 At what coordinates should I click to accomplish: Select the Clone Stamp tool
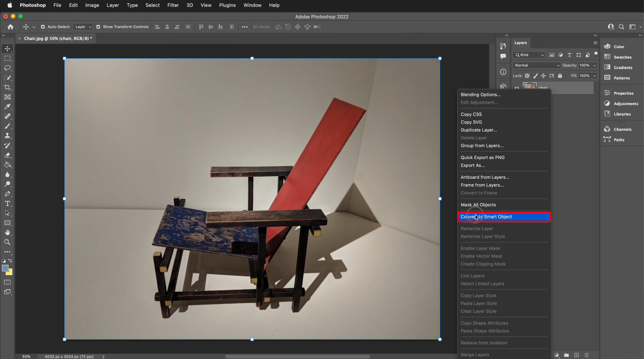[8, 136]
